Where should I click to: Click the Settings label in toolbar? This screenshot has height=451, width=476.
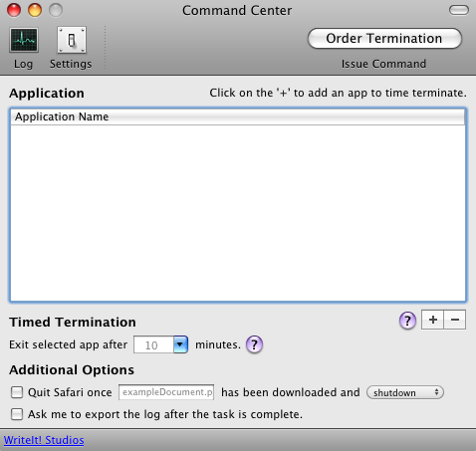(x=71, y=64)
